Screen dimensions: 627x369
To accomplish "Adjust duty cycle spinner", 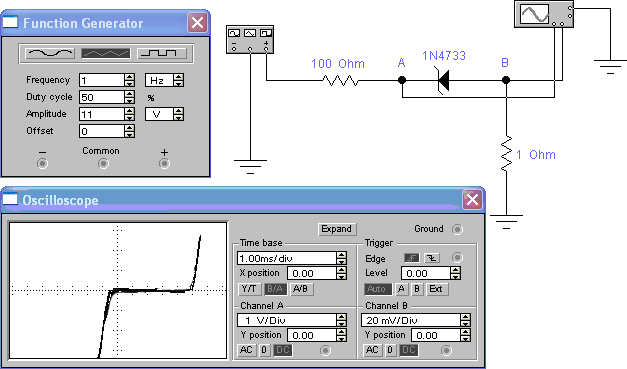I will pos(129,97).
